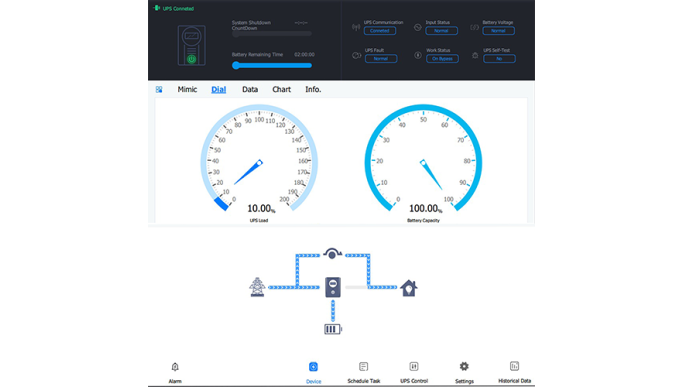Screen dimensions: 683x387
Task: Click the grid layout icon beside Mimic
Action: [159, 89]
